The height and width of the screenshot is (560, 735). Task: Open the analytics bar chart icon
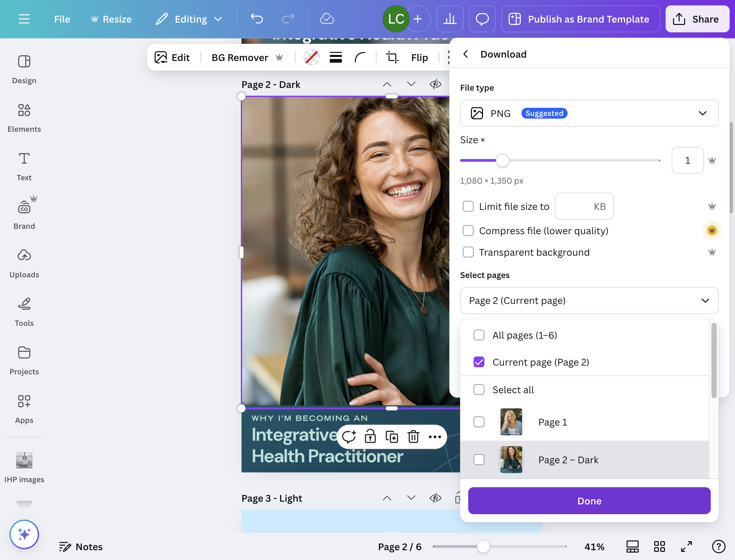coord(450,19)
